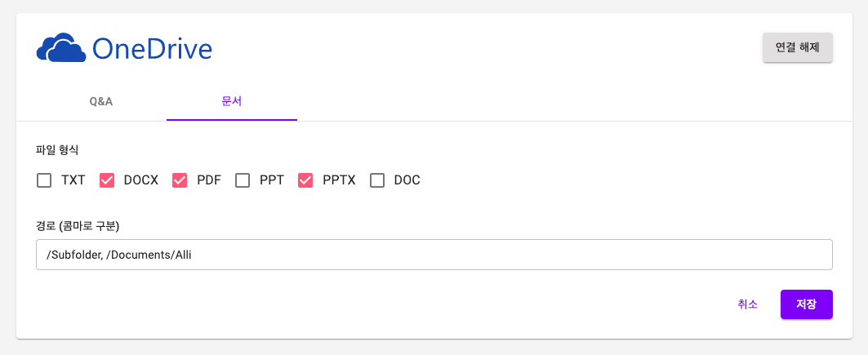Click the blue OneDrive cloud logo icon
The height and width of the screenshot is (355, 868).
[x=61, y=47]
